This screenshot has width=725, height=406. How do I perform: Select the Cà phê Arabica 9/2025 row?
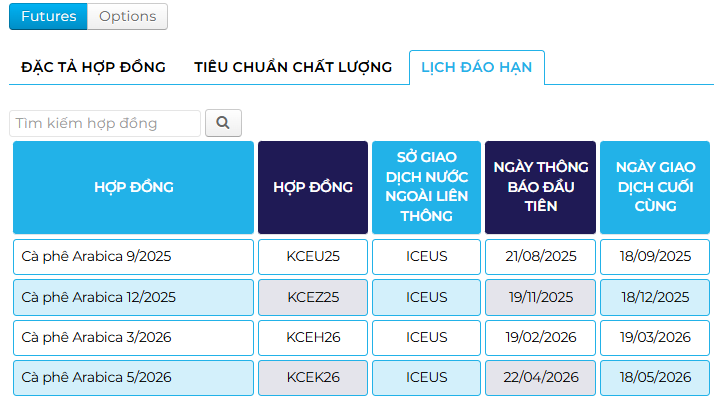click(x=134, y=256)
